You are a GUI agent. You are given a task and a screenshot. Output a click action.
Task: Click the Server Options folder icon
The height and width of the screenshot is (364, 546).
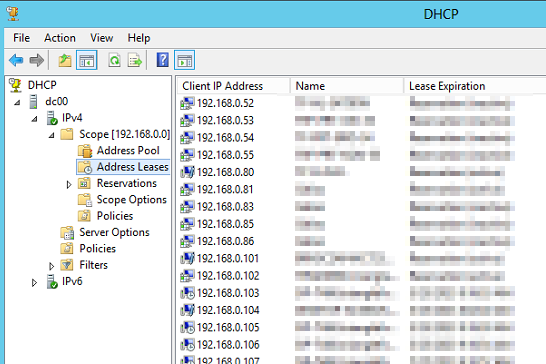tap(67, 232)
